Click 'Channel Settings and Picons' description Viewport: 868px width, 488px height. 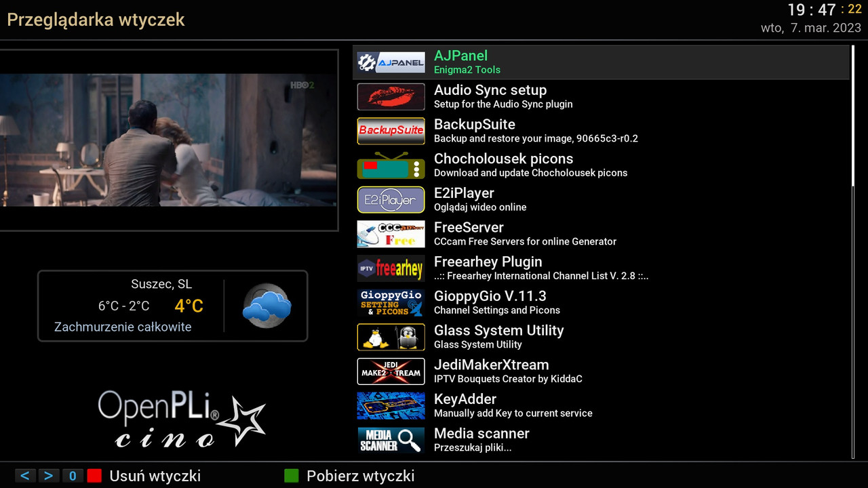(497, 310)
